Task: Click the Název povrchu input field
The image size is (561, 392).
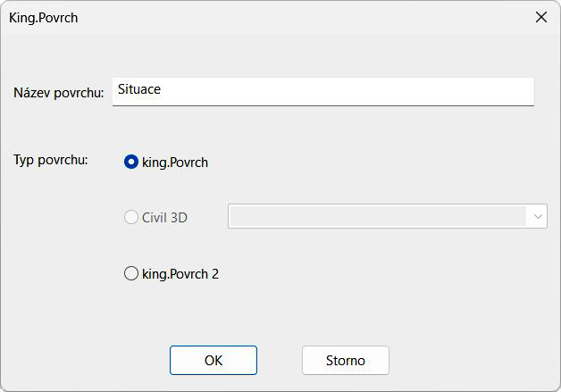Action: pos(322,91)
